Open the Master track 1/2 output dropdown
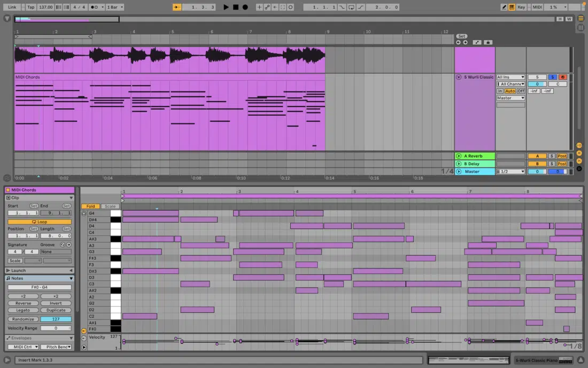Image resolution: width=588 pixels, height=368 pixels. [510, 172]
